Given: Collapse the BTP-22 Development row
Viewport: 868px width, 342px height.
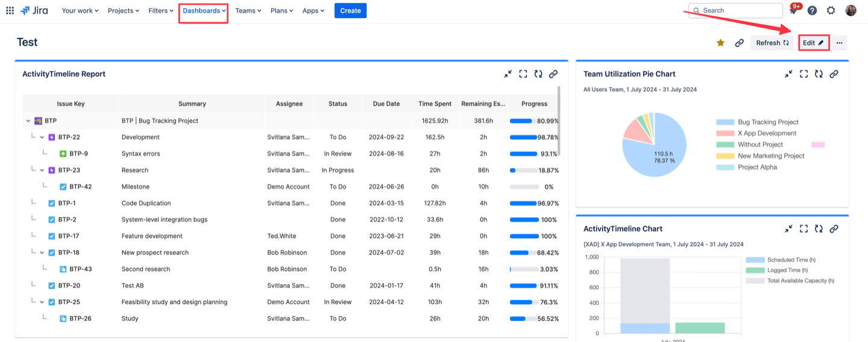Looking at the screenshot, I should pos(42,138).
